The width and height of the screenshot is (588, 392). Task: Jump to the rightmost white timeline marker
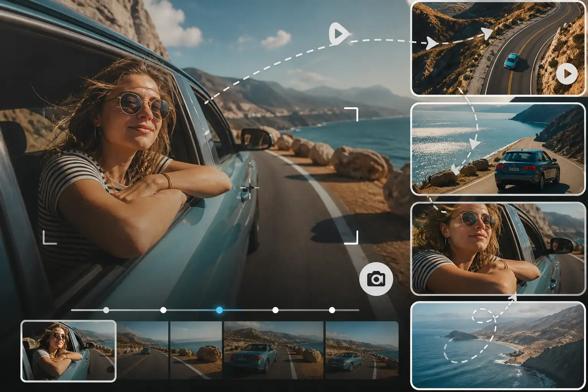(332, 310)
